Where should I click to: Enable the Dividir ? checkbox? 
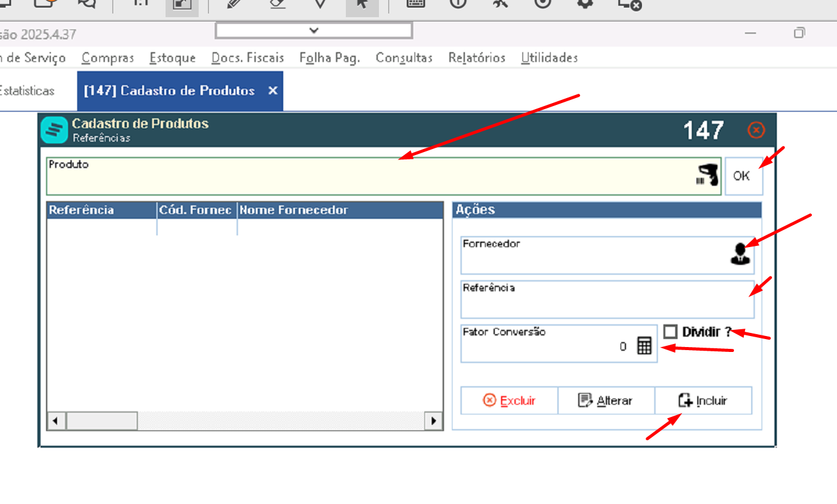(x=671, y=332)
